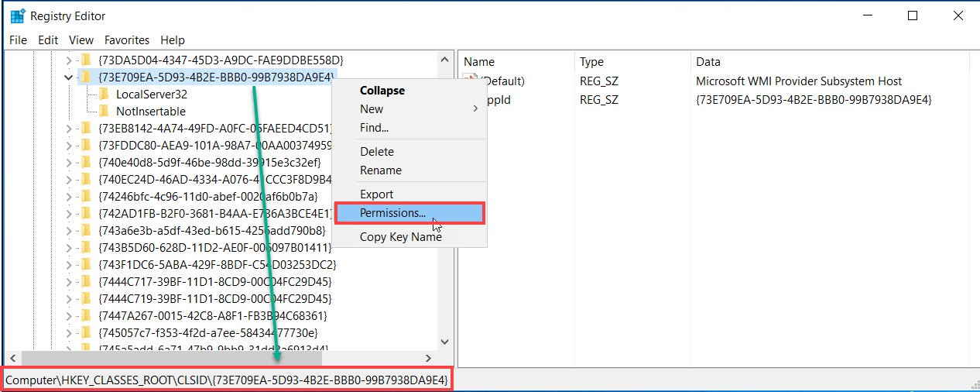Expand the {743a6e3b-a5df-43ed...} key
The height and width of the screenshot is (392, 980).
tap(69, 230)
